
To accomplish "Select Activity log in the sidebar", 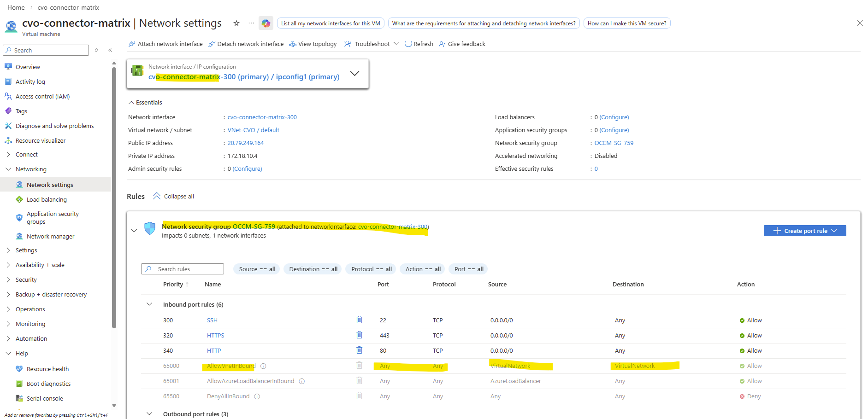I will coord(30,82).
